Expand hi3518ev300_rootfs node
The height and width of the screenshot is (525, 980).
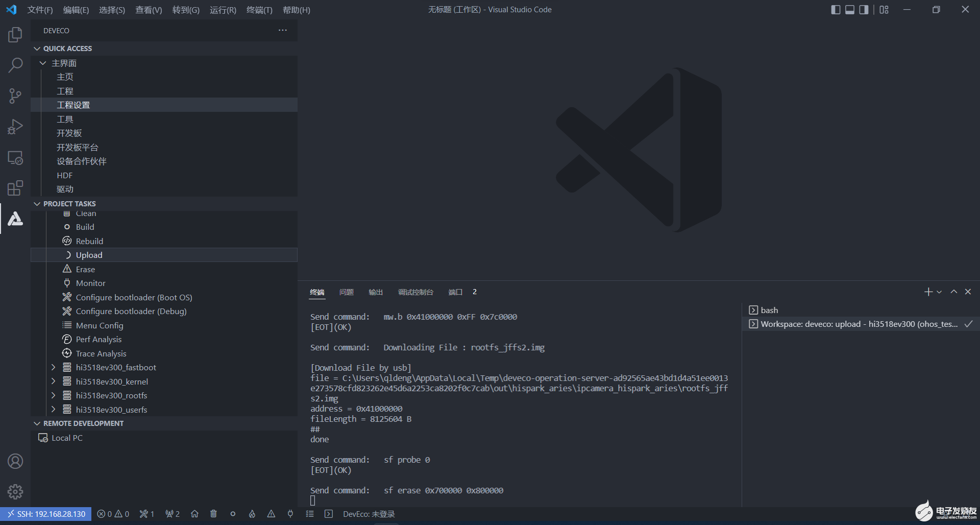[53, 395]
